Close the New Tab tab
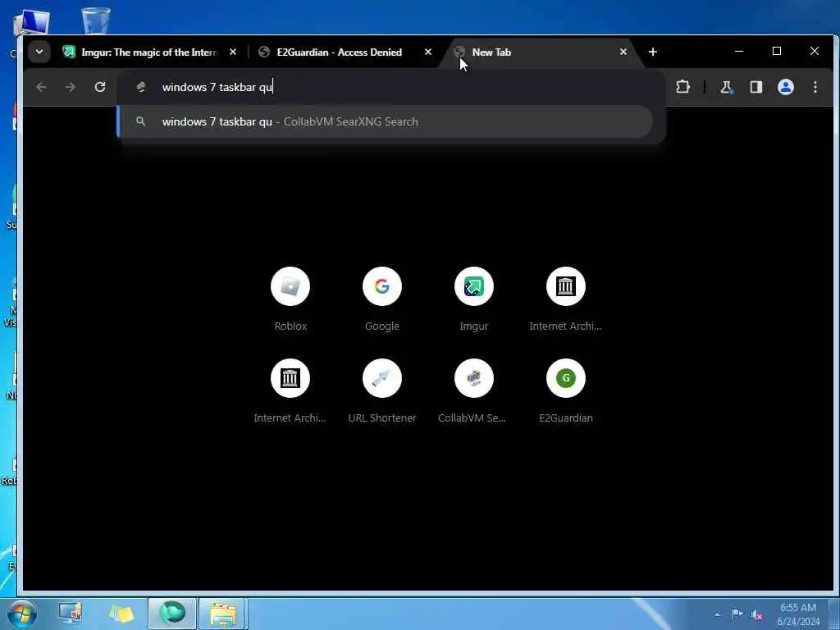 (623, 52)
